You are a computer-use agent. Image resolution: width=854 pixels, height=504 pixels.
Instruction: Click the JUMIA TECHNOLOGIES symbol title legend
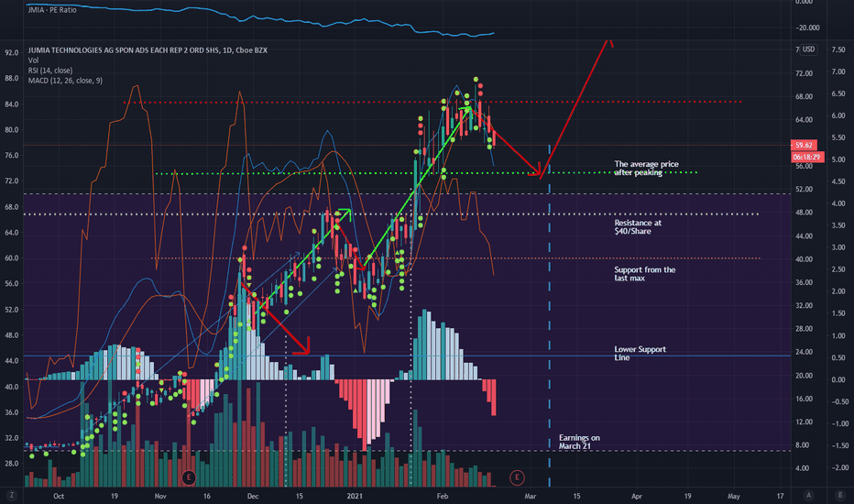(148, 50)
